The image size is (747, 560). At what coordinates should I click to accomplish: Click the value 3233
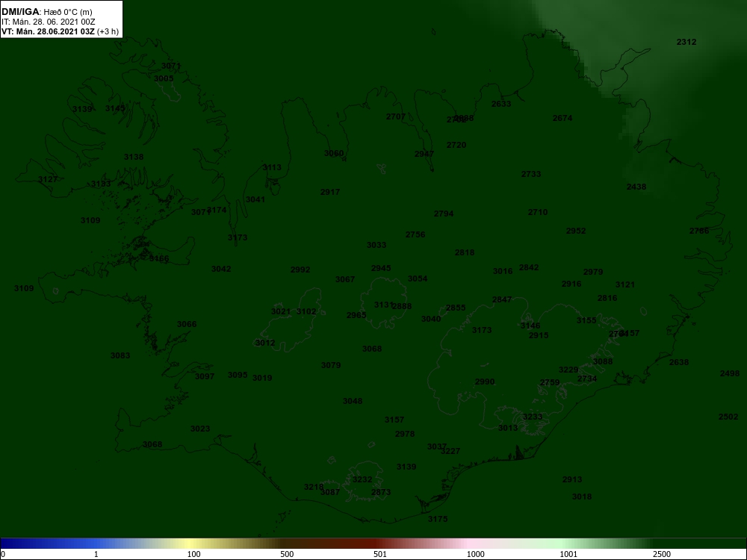tap(533, 417)
